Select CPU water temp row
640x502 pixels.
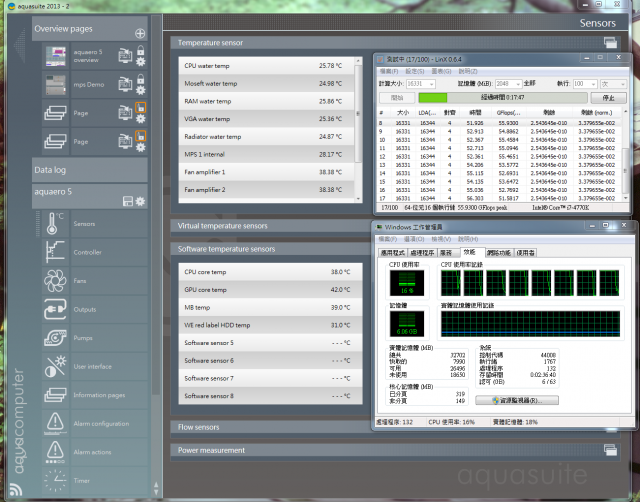pyautogui.click(x=266, y=66)
